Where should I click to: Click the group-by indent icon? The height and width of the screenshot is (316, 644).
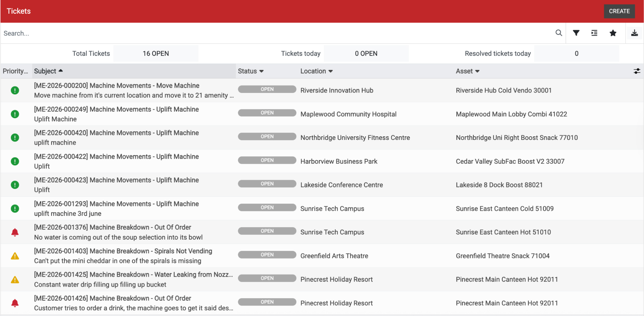point(594,33)
